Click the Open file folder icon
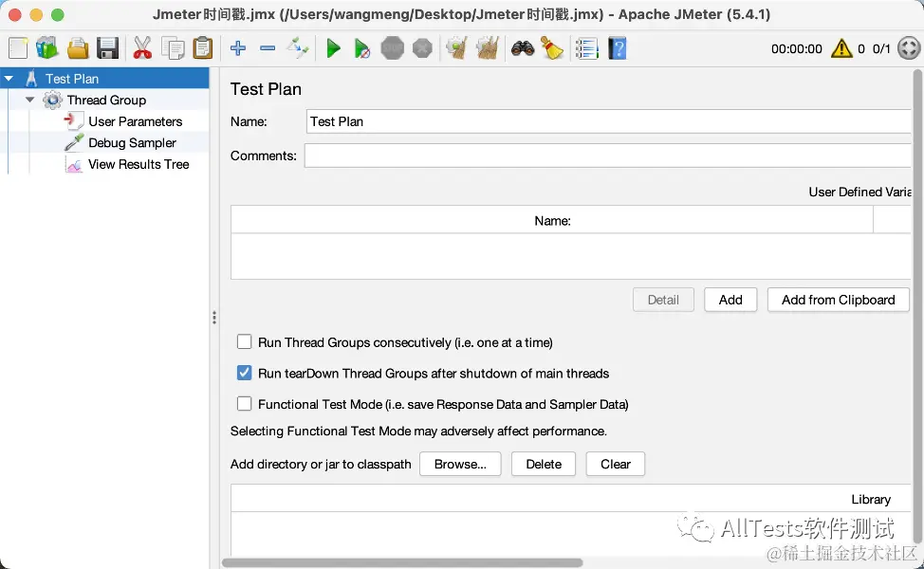Screen dimensions: 924x569 [77, 48]
